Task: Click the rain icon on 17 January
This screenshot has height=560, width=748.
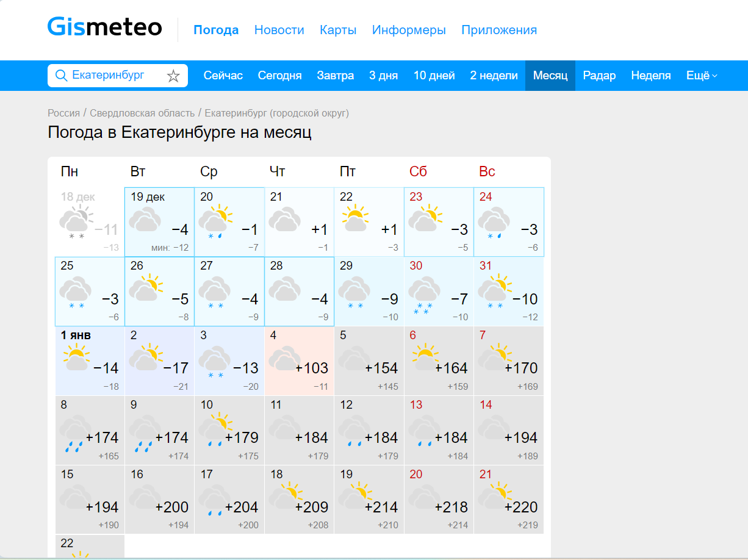Action: tap(214, 501)
